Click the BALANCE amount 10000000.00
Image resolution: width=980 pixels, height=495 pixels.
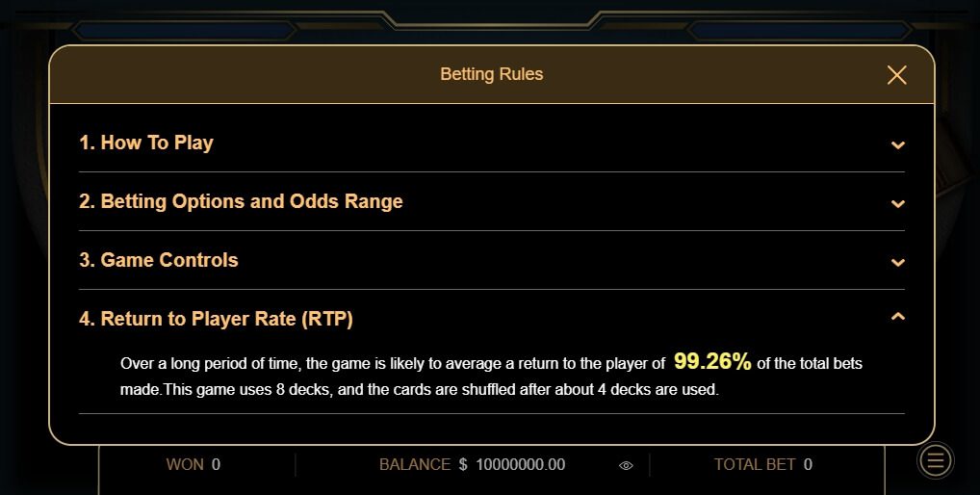pyautogui.click(x=521, y=464)
